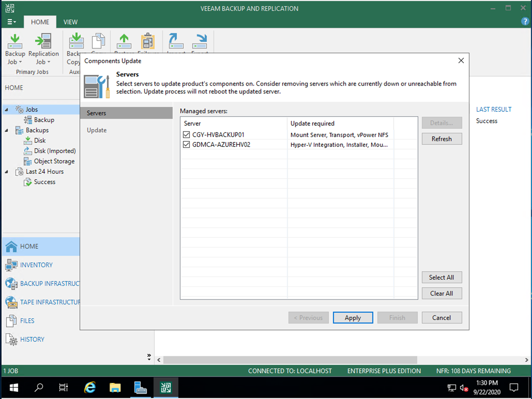The height and width of the screenshot is (399, 532).
Task: Select Last 24 Hours tree node
Action: 45,171
